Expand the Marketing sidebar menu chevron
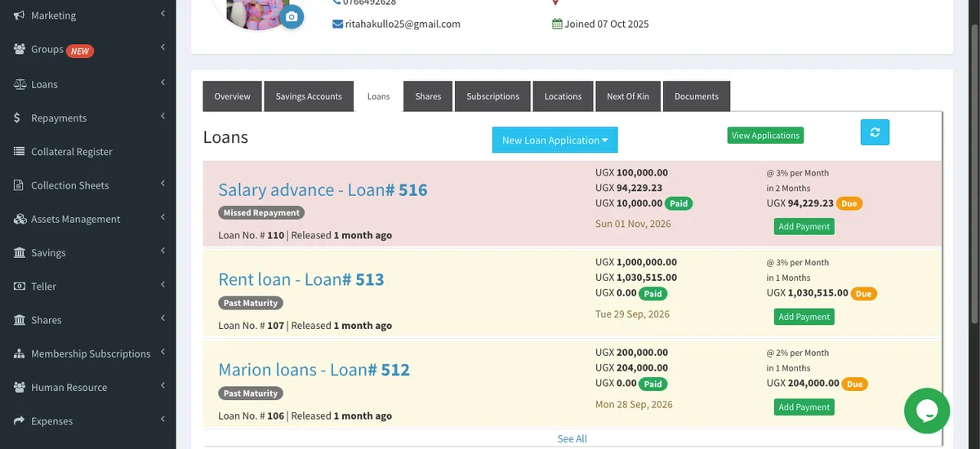Image resolution: width=980 pixels, height=449 pixels. point(163,14)
